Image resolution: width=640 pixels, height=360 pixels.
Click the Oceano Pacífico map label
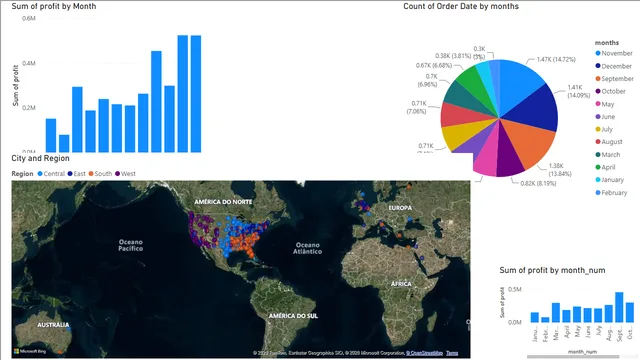pos(131,245)
